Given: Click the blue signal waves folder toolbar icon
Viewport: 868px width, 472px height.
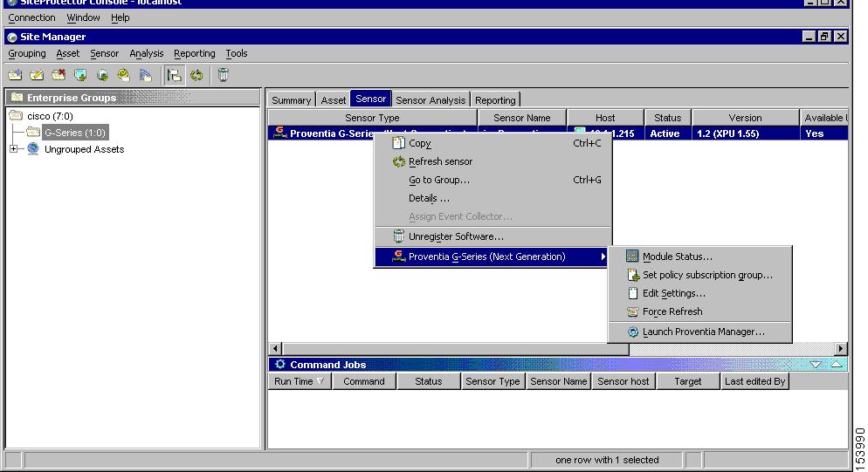Looking at the screenshot, I should point(146,75).
